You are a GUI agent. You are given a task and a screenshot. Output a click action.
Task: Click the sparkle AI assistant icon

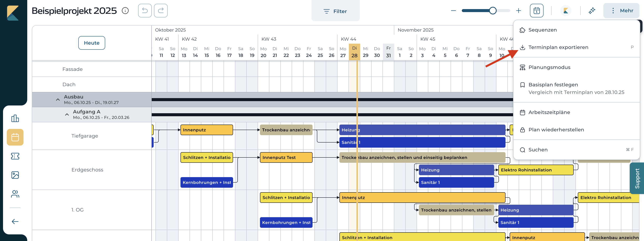tap(592, 11)
